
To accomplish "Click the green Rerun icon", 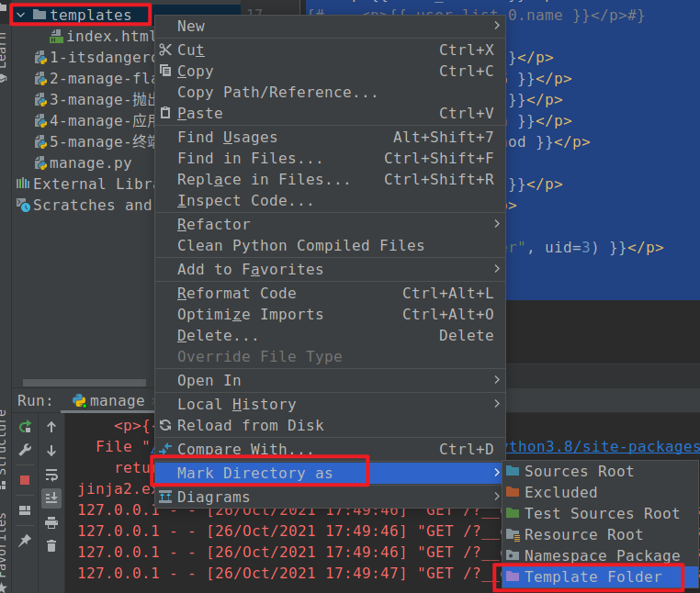I will pos(25,427).
